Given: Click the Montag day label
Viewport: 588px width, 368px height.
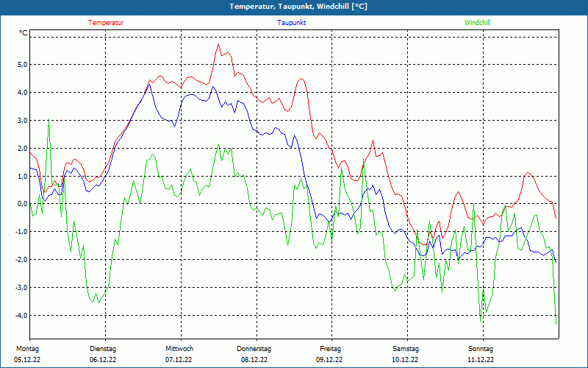Looking at the screenshot, I should coord(27,349).
